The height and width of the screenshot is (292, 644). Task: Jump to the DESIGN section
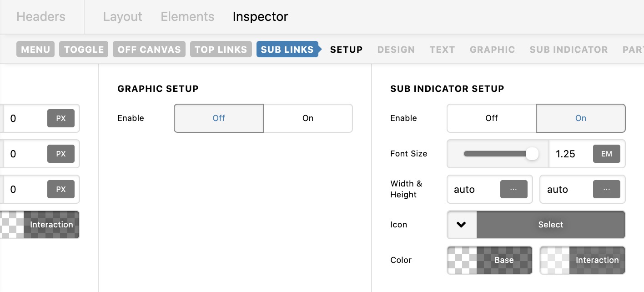coord(396,50)
